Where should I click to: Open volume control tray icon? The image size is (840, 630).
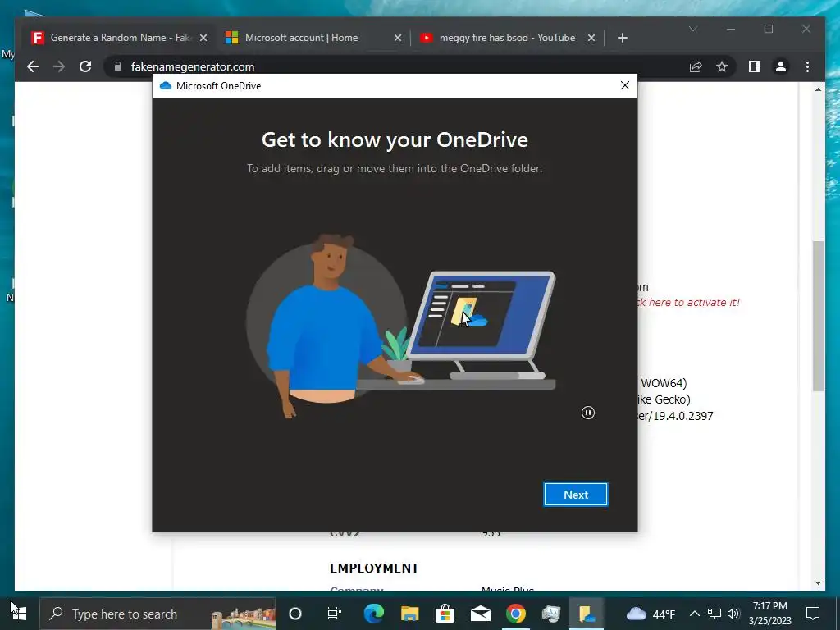(x=733, y=614)
